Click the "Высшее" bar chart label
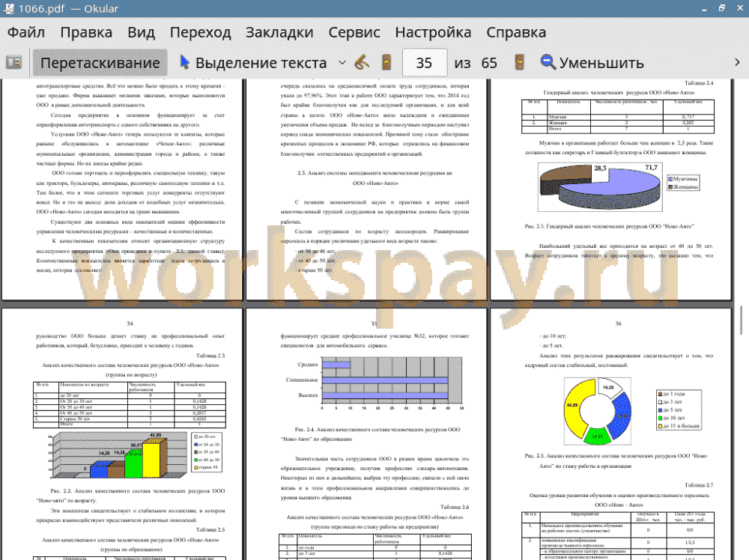The image size is (749, 560). (x=308, y=395)
